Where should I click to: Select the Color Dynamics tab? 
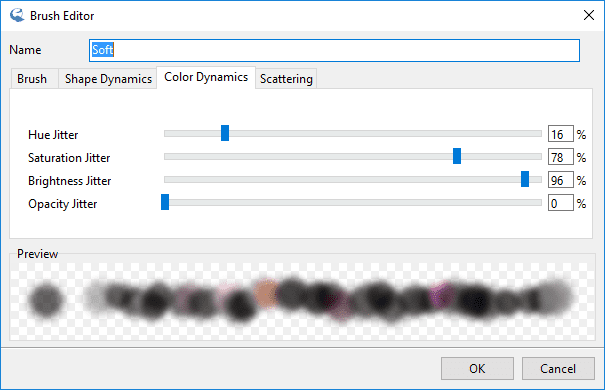click(x=206, y=77)
